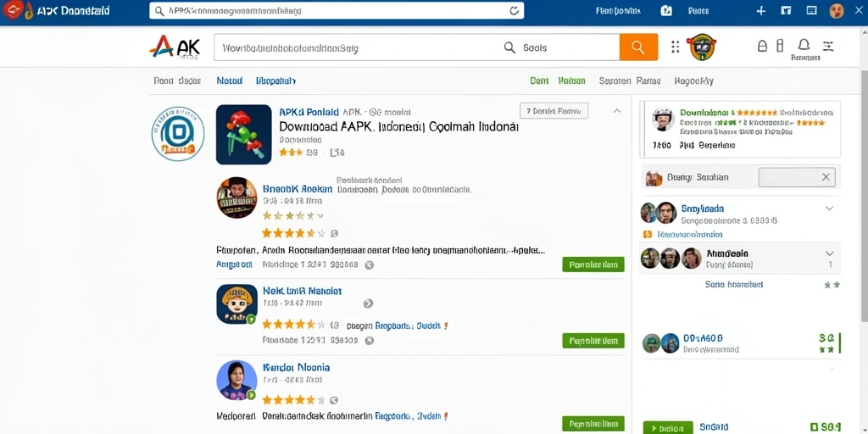
Task: Click the gray icon after the BneobK Aoekan orange stars
Action: 334,234
